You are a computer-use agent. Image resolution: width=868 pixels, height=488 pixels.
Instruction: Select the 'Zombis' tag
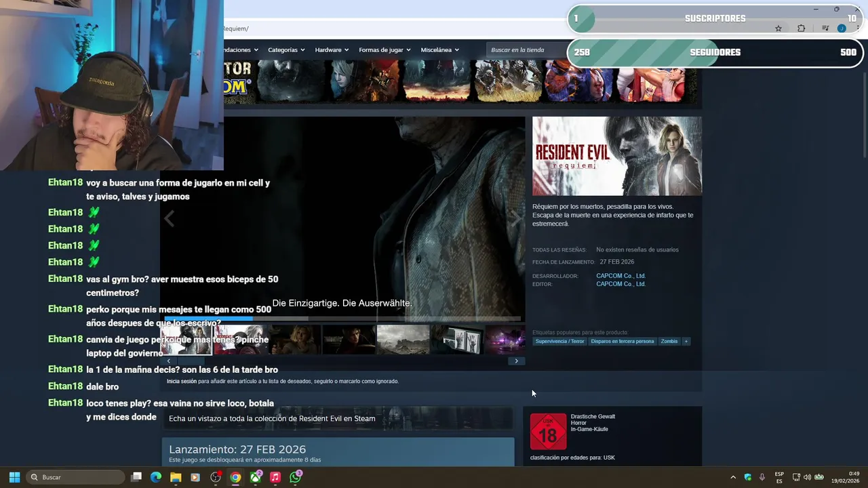[x=669, y=342]
